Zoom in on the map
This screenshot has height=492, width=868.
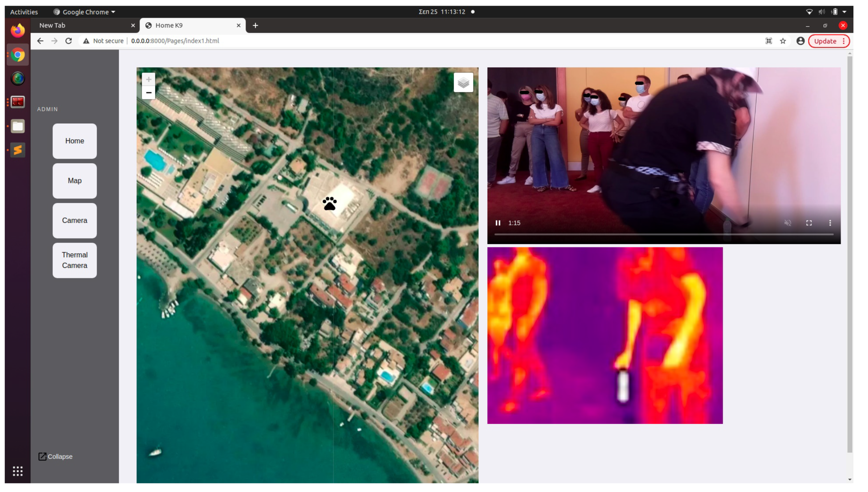point(148,79)
